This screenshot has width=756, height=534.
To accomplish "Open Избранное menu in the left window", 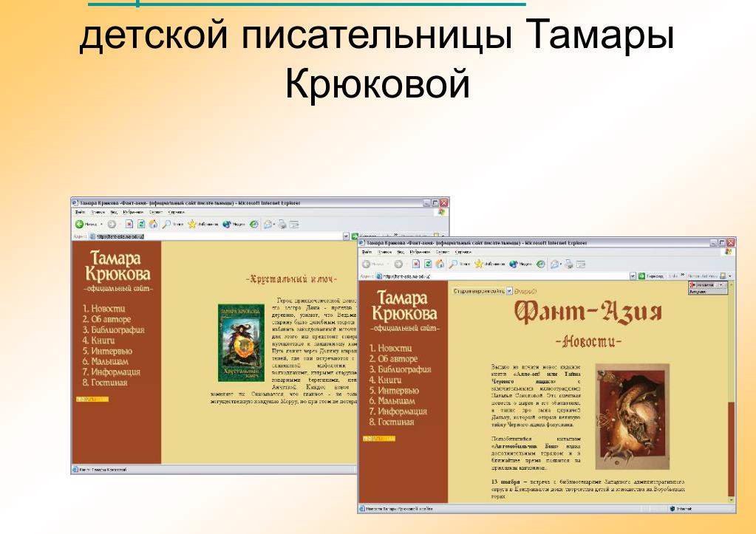I will (133, 212).
